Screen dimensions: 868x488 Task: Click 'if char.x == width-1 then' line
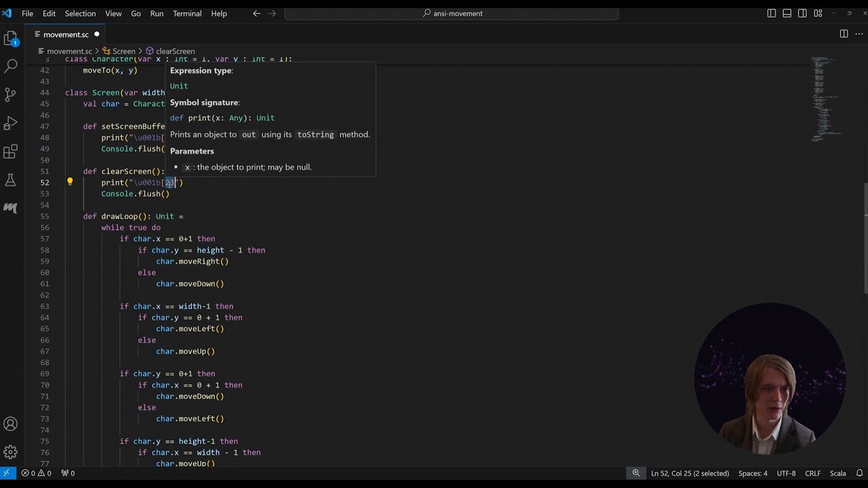tap(176, 306)
